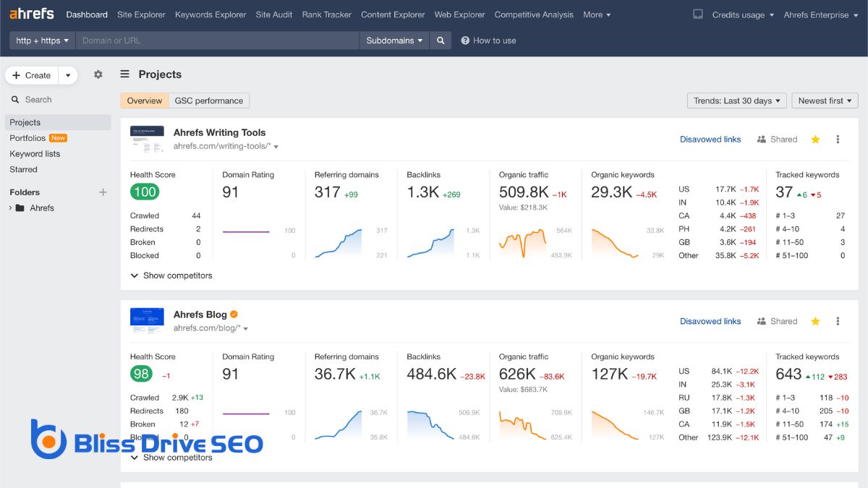Screen dimensions: 868x488
Task: Open the Newest first sort dropdown
Action: click(825, 100)
